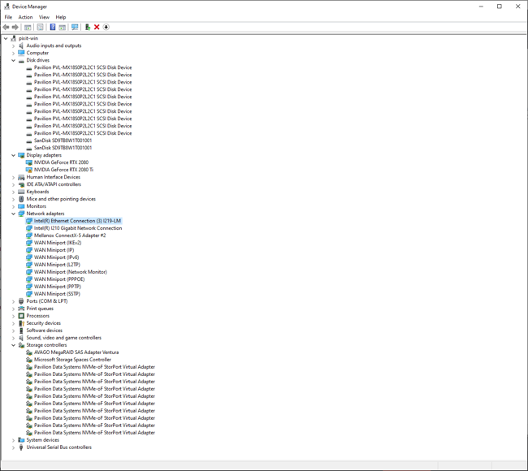Image resolution: width=528 pixels, height=472 pixels.
Task: Expand the System devices category
Action: point(13,440)
